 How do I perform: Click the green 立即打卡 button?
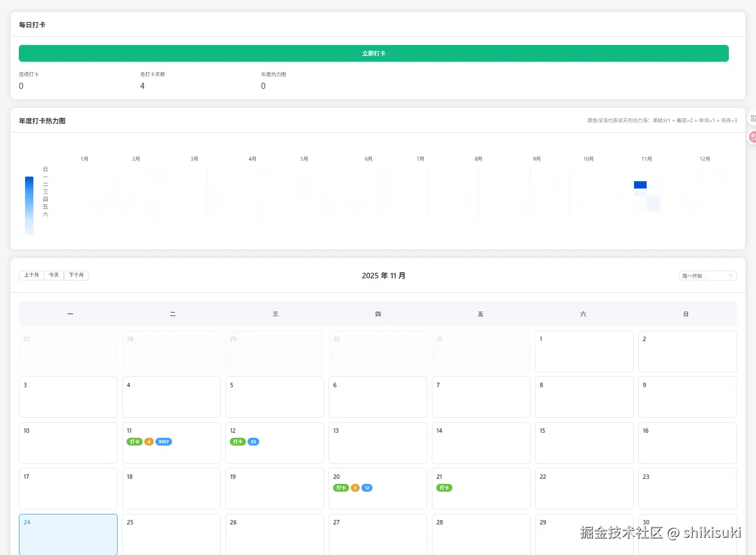(374, 53)
